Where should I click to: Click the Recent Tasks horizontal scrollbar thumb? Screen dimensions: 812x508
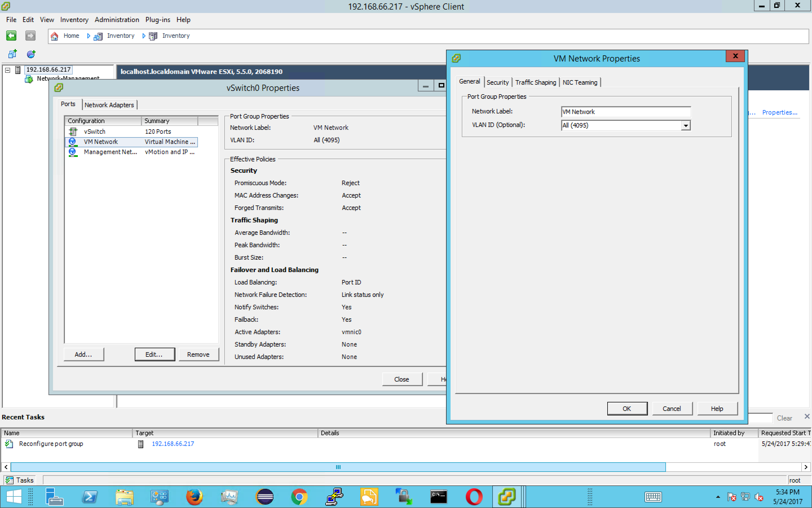pyautogui.click(x=338, y=467)
